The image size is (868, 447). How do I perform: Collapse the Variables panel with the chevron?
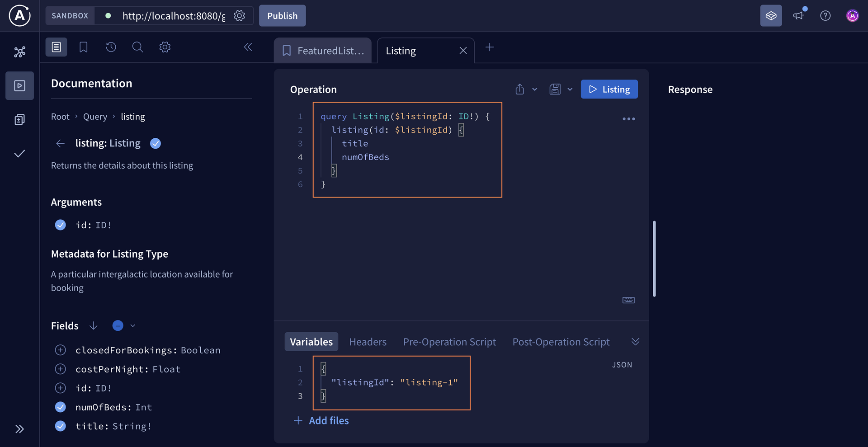point(635,341)
